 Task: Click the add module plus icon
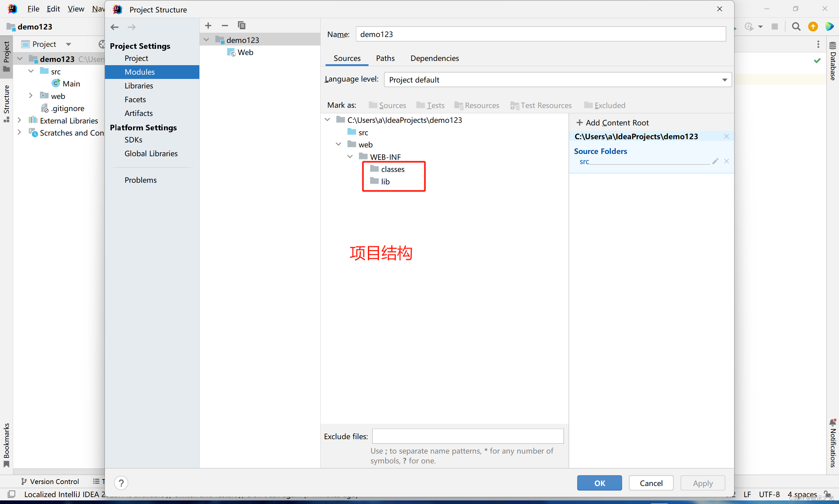(x=208, y=25)
